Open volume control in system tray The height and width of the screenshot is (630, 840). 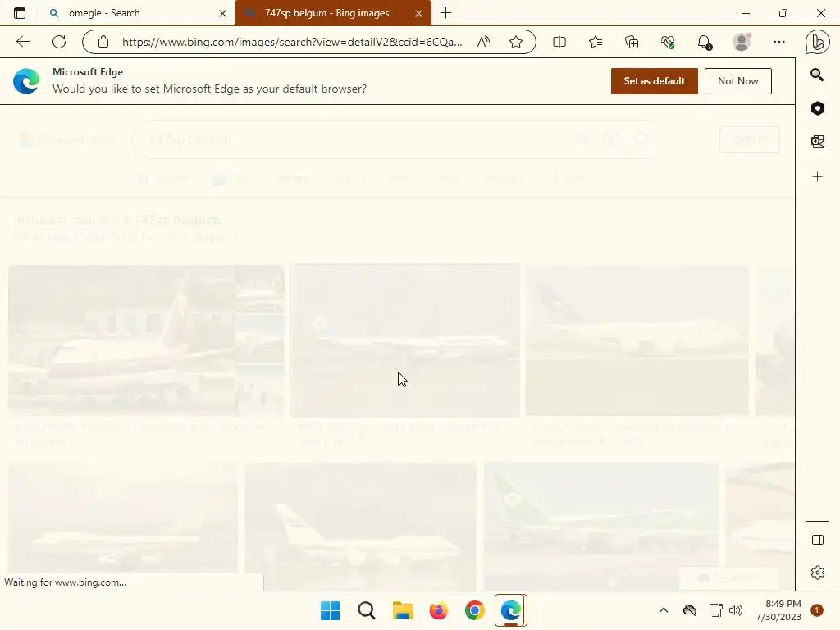pyautogui.click(x=736, y=610)
